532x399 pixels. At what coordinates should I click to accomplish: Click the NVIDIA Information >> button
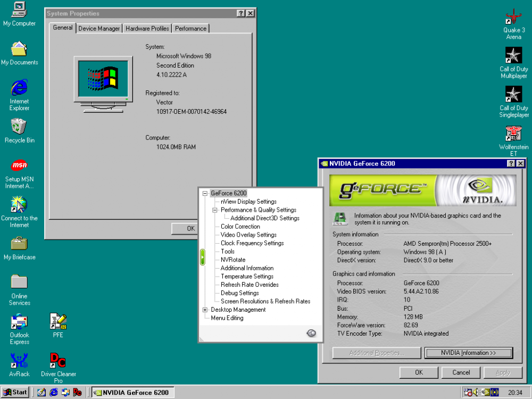coord(469,353)
